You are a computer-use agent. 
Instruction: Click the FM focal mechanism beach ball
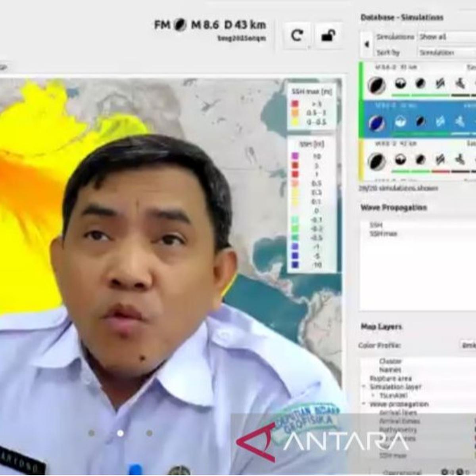[x=180, y=25]
